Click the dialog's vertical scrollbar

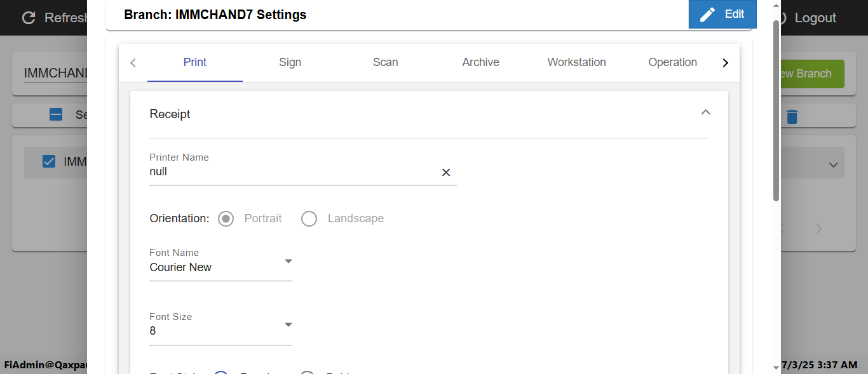tap(776, 111)
